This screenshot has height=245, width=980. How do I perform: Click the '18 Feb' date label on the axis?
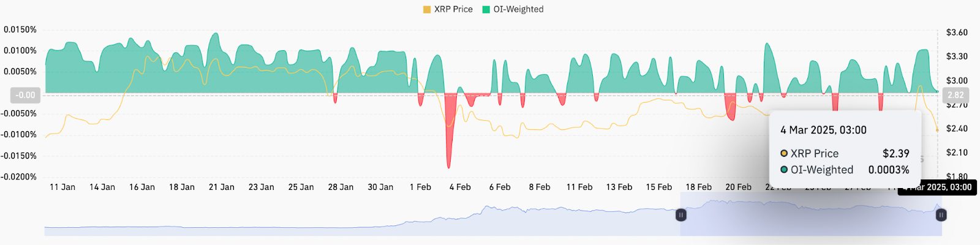coord(698,187)
